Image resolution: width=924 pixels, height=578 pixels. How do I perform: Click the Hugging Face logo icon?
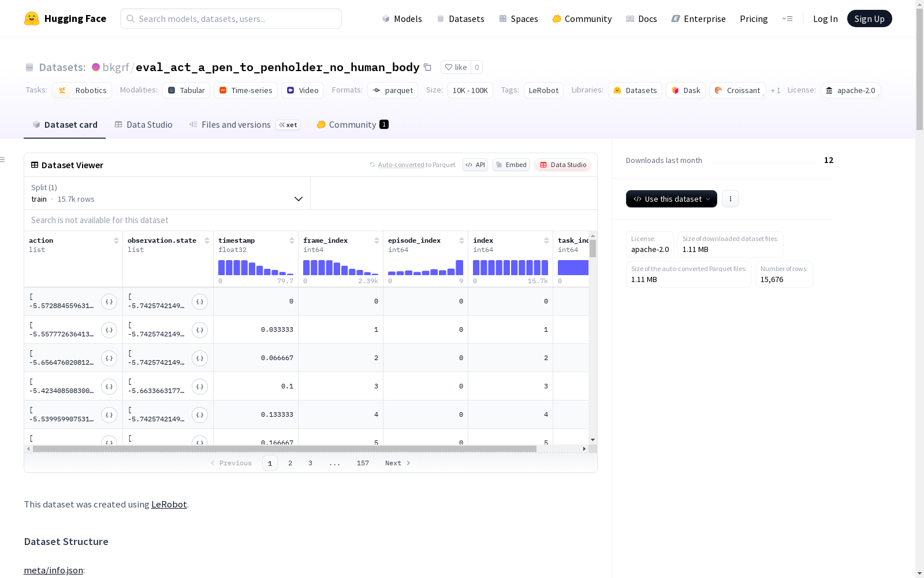point(32,18)
